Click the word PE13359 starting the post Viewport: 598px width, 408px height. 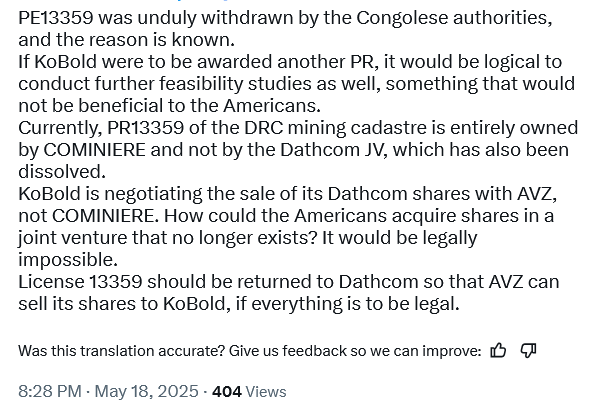tap(56, 18)
